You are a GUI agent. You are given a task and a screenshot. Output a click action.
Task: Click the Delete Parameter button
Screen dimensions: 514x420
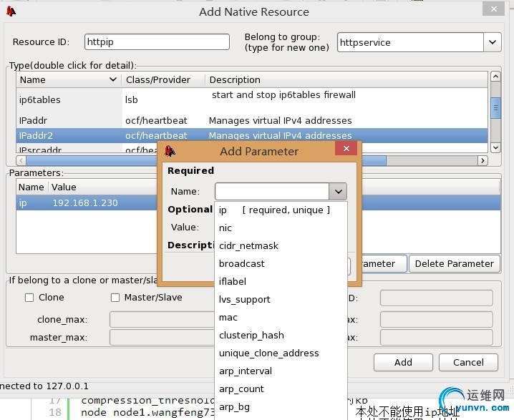point(455,264)
